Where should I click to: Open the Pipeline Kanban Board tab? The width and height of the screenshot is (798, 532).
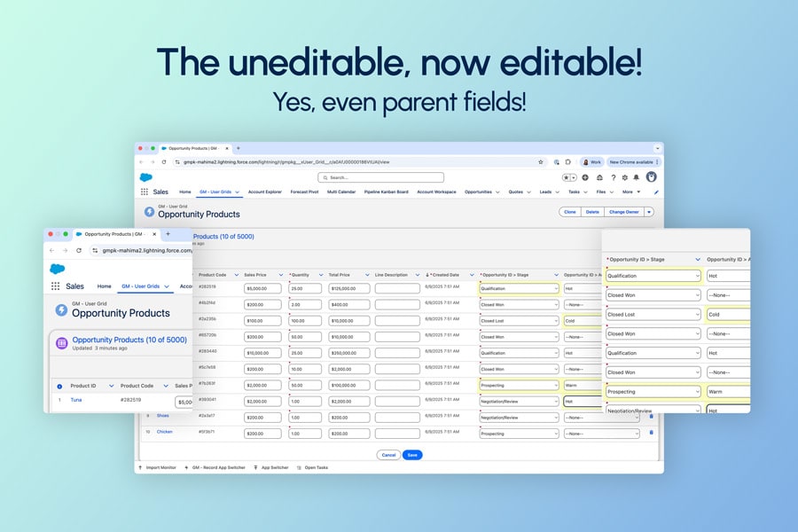(386, 192)
